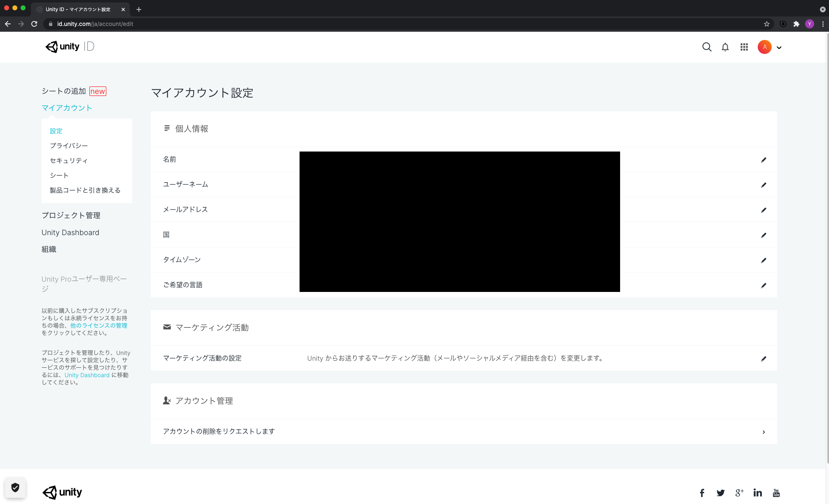Click the マーケティング活動の設定 label
Image resolution: width=829 pixels, height=504 pixels.
(x=202, y=358)
